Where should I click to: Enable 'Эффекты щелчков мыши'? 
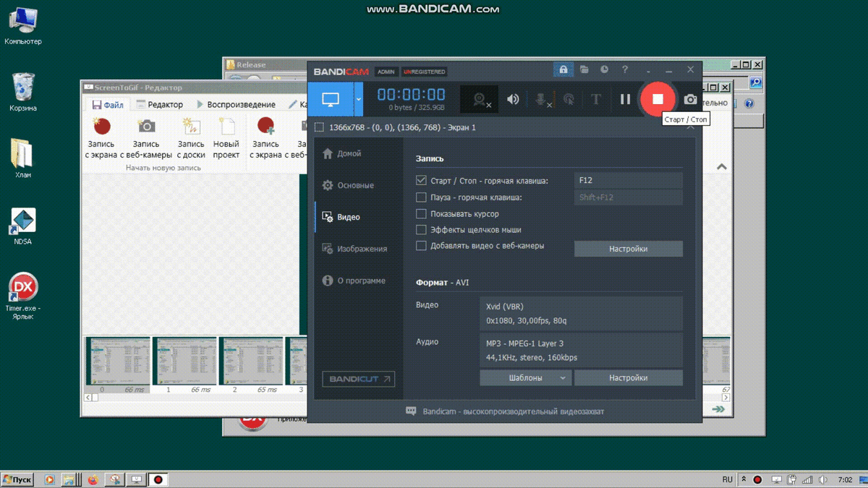click(420, 229)
